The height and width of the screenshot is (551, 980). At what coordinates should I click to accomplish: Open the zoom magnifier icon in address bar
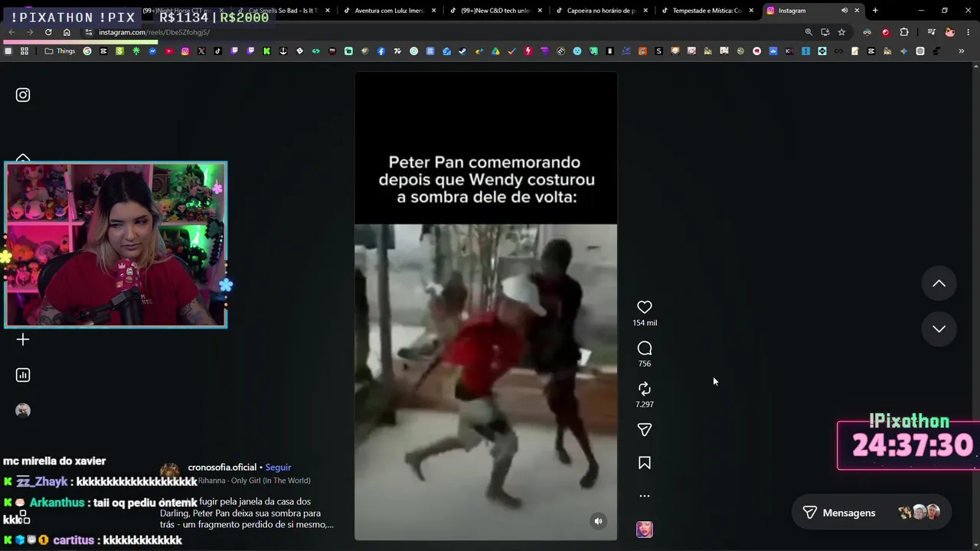click(808, 32)
